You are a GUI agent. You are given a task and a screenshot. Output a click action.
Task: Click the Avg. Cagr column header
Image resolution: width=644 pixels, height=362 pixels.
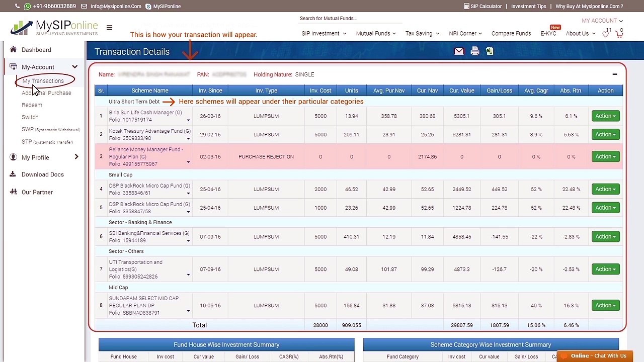[536, 90]
